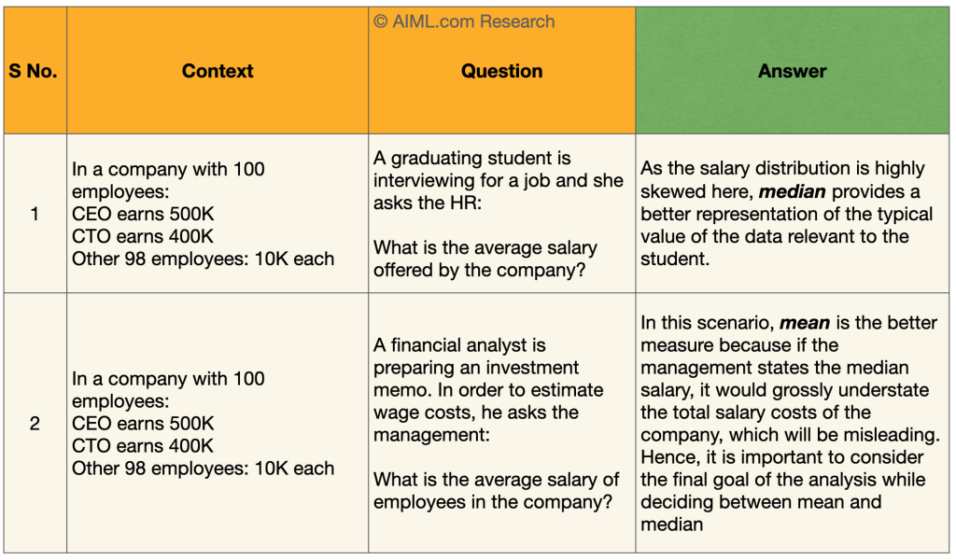Select the S No. column header
956x560 pixels.
34,71
